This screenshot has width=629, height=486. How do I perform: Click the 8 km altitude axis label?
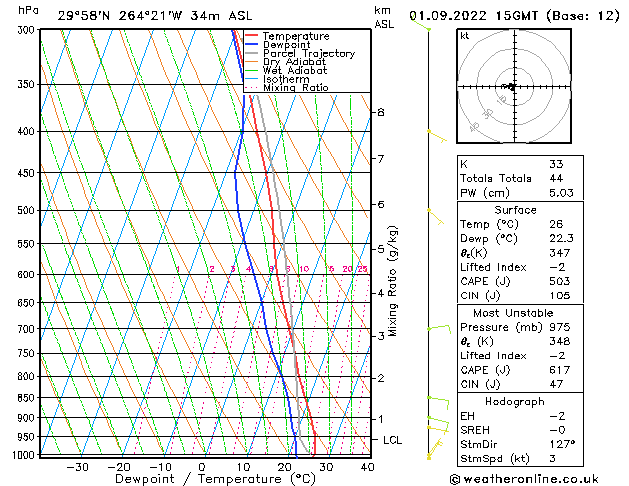(381, 112)
